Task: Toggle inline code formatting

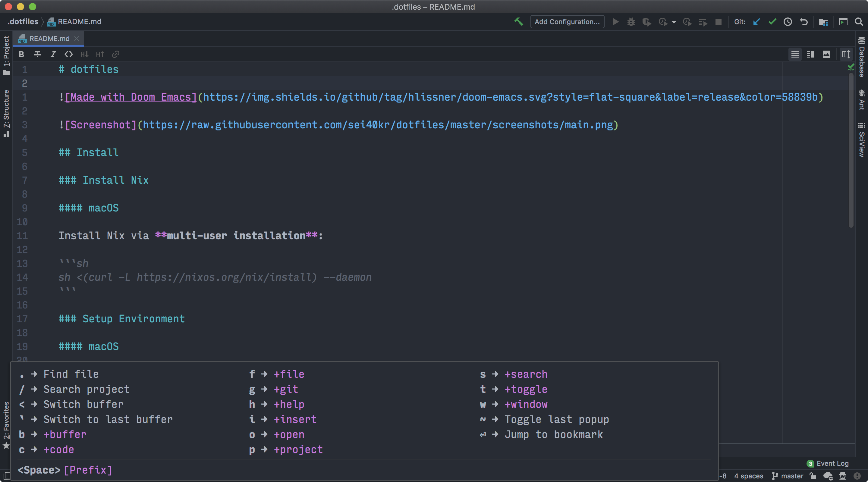Action: point(69,54)
